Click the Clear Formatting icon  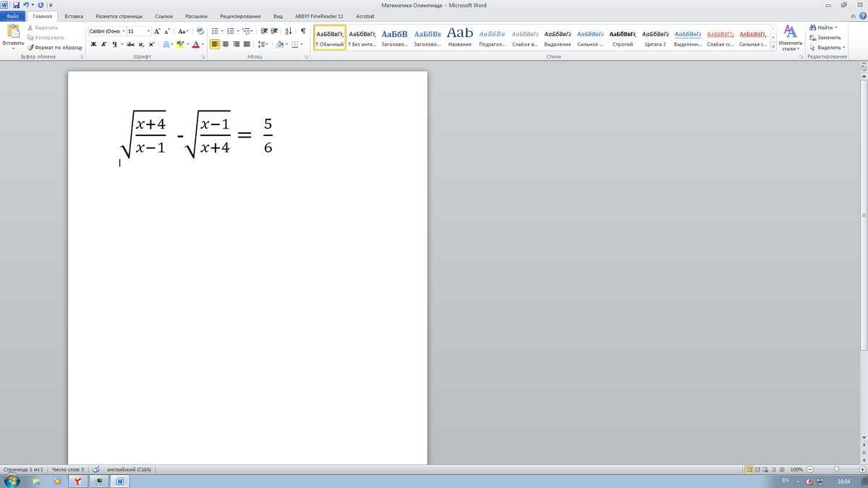point(200,31)
